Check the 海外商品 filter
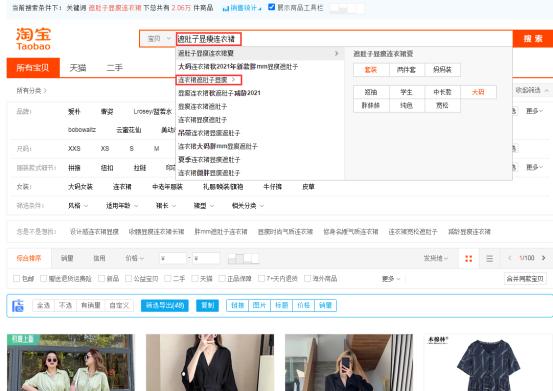 [307, 279]
